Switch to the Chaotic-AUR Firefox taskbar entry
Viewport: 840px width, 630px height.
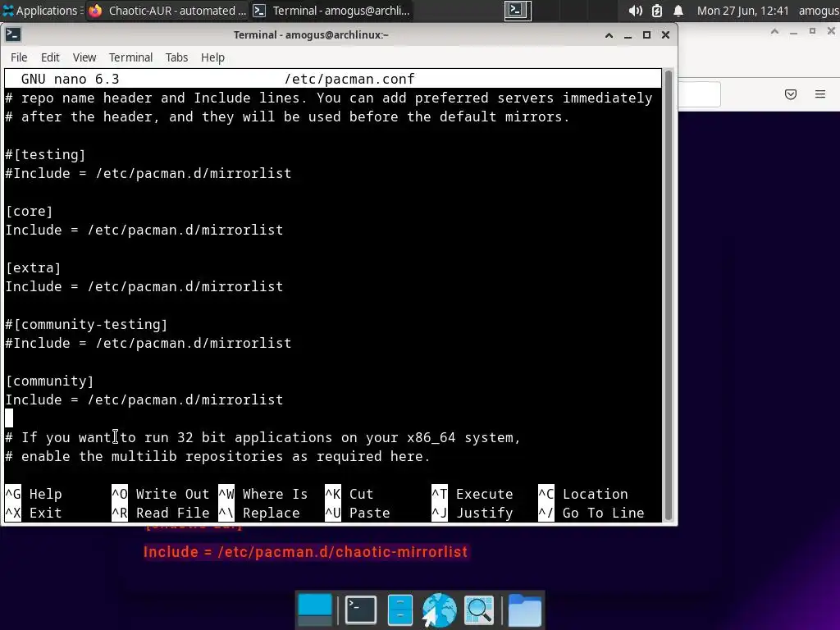(x=167, y=11)
